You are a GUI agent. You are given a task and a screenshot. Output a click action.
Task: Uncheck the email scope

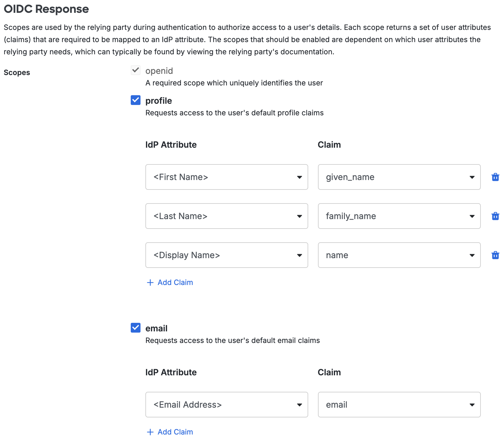pyautogui.click(x=135, y=328)
